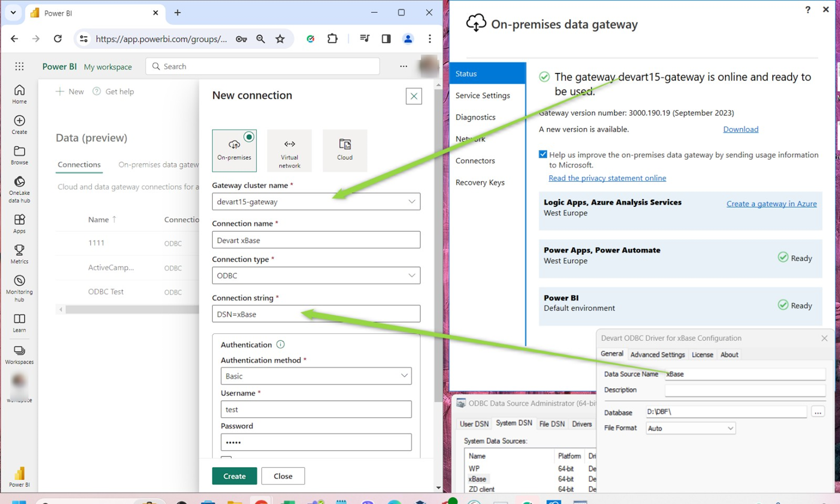Viewport: 840px width, 504px height.
Task: Click the Connection string field
Action: 316,314
